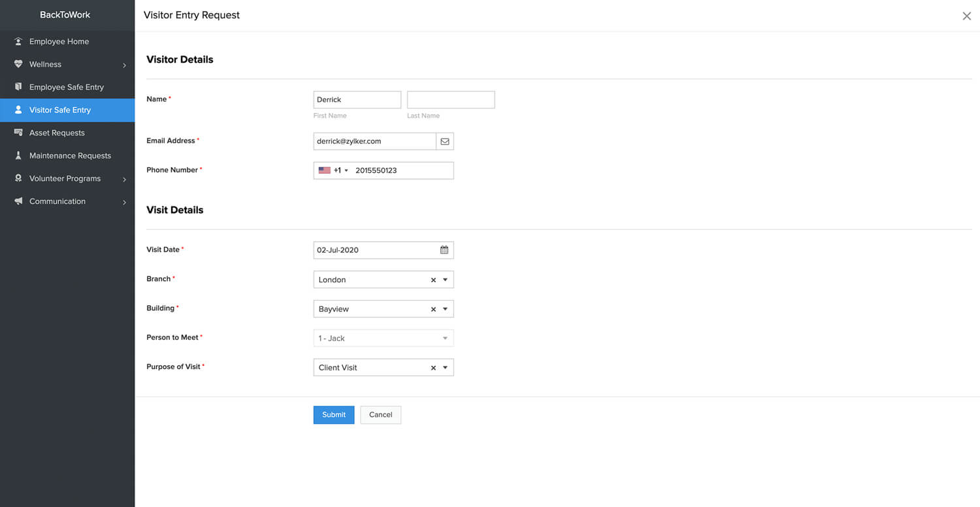This screenshot has width=980, height=507.
Task: Open the Branch dropdown arrow
Action: [x=446, y=280]
